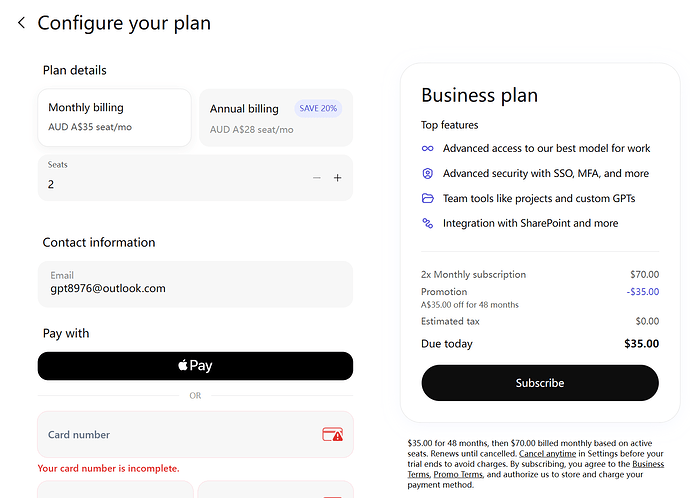This screenshot has height=498, width=690.
Task: Click the Email input field
Action: [195, 284]
